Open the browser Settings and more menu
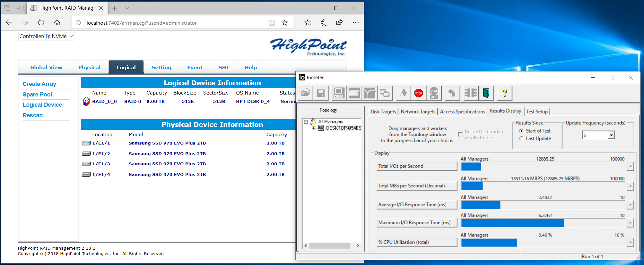644x265 pixels. [x=356, y=22]
